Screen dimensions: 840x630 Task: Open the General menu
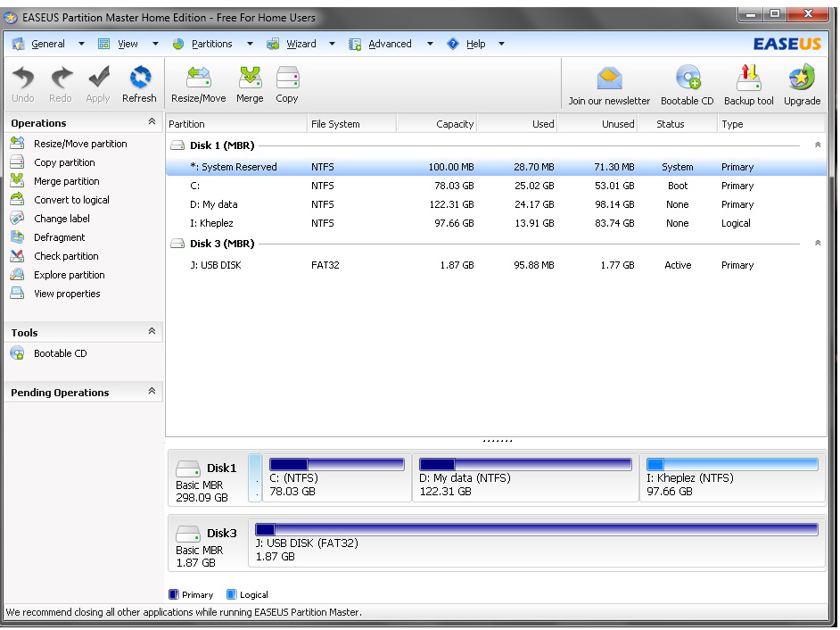point(47,44)
